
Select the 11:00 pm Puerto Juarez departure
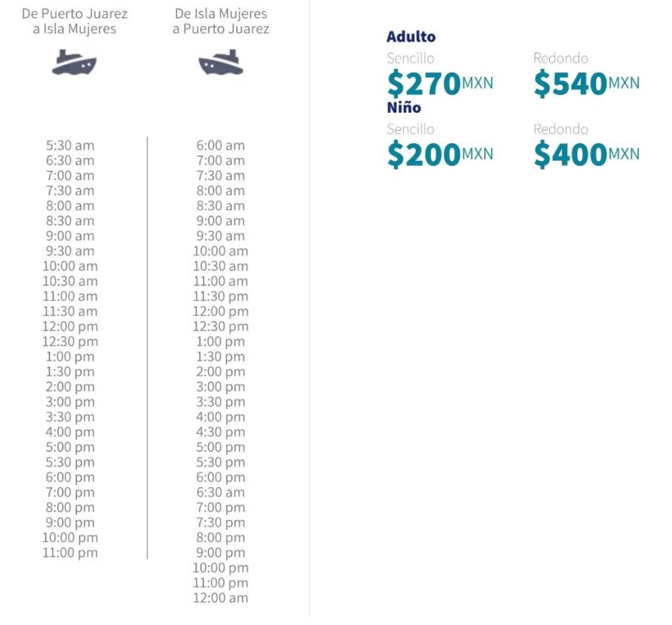click(x=70, y=552)
